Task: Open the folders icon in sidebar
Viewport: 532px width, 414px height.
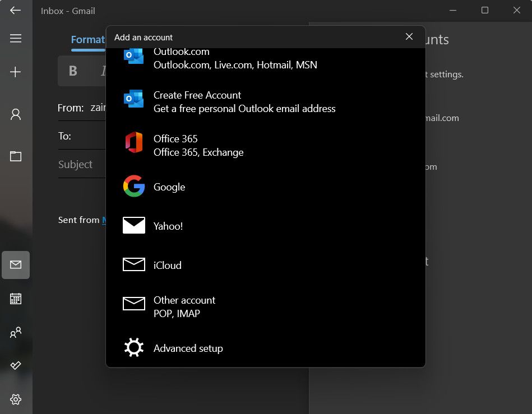Action: 16,156
